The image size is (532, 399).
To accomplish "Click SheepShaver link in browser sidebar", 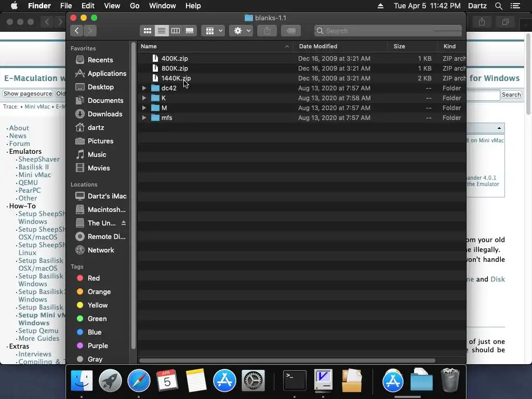I will 39,159.
